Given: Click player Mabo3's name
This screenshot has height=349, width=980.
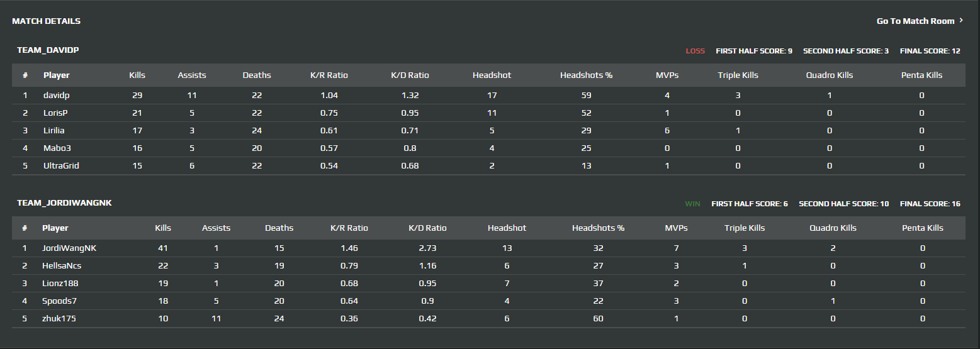Looking at the screenshot, I should 57,148.
